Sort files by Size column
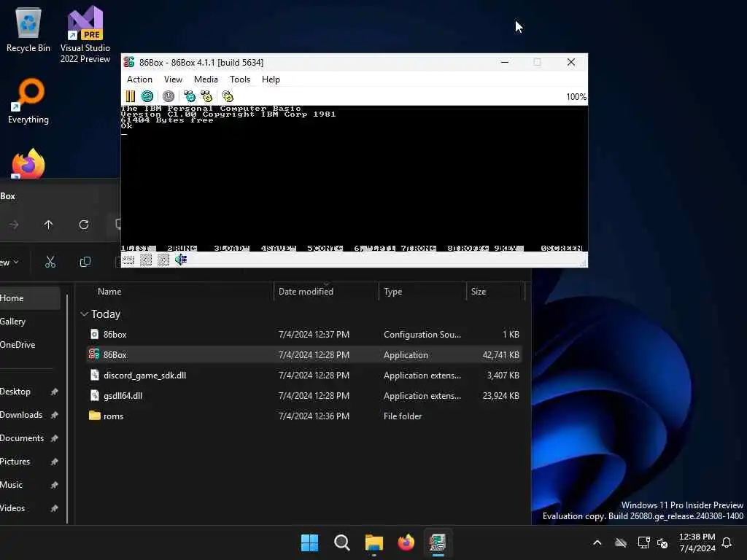 pos(479,292)
